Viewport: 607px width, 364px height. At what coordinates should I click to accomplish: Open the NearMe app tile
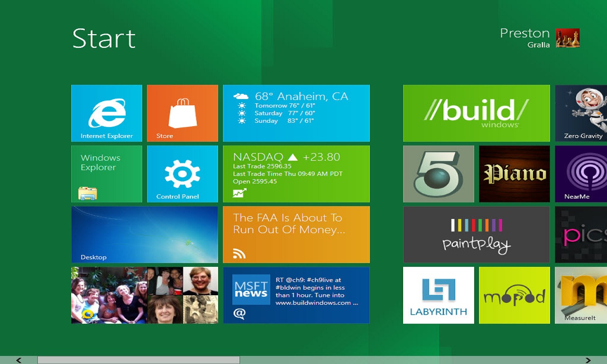[x=581, y=174]
